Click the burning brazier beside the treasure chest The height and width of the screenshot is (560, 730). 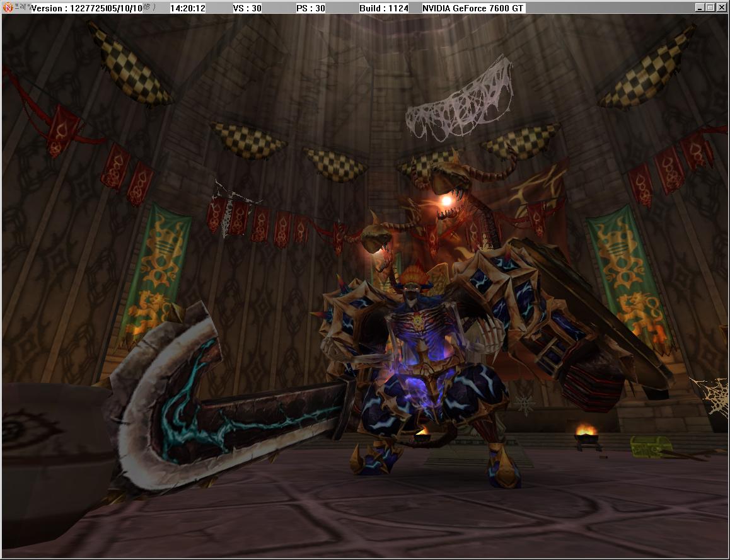click(586, 434)
